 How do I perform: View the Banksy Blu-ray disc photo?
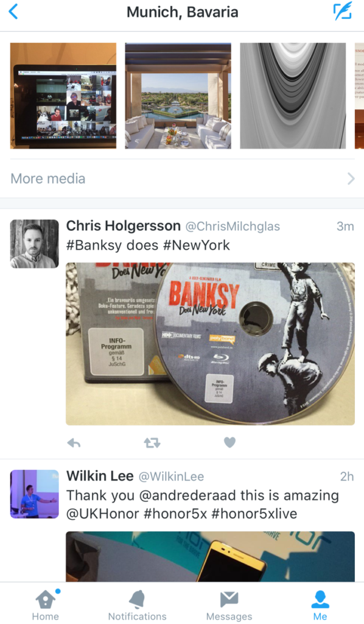pyautogui.click(x=210, y=344)
